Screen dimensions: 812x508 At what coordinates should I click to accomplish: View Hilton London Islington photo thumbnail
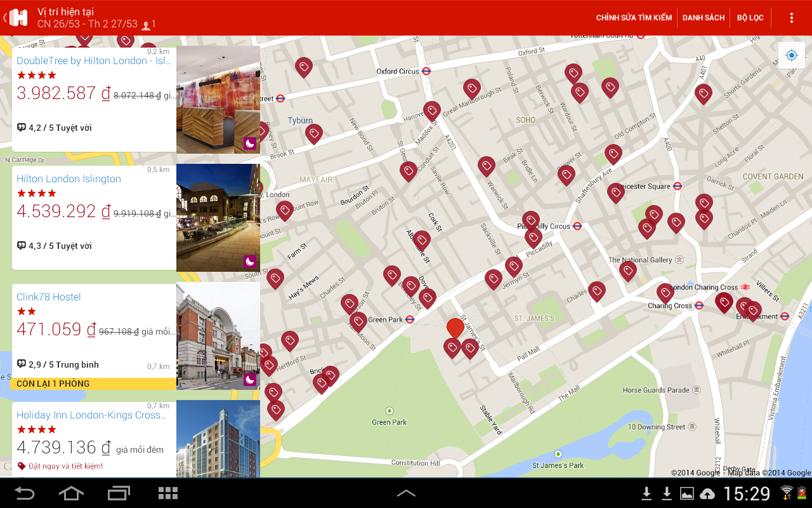[x=218, y=218]
